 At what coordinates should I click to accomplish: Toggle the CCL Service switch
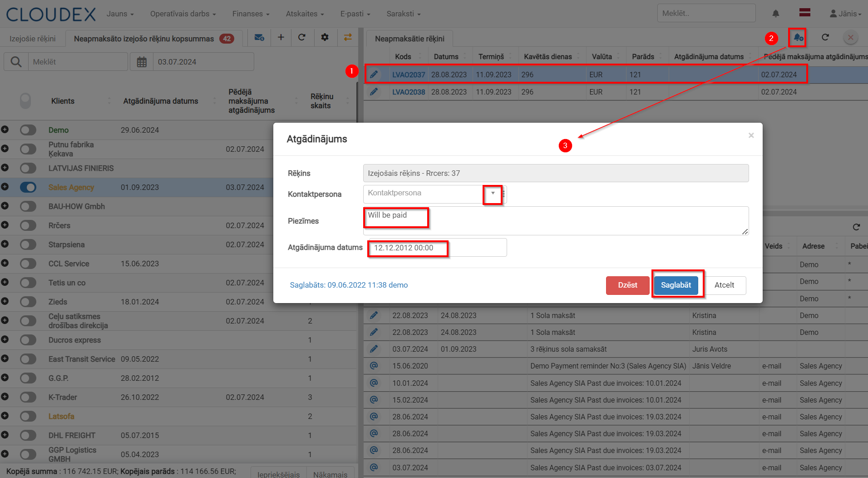pyautogui.click(x=28, y=264)
